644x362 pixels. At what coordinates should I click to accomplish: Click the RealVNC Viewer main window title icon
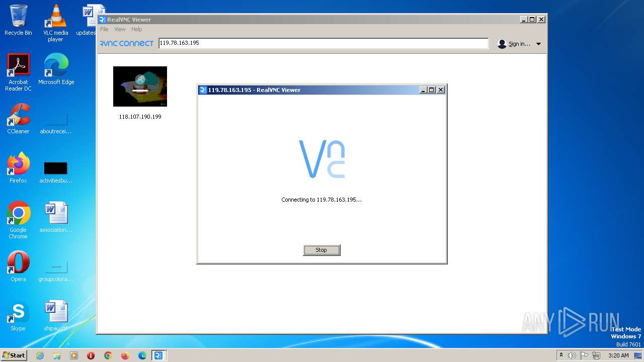pyautogui.click(x=102, y=20)
